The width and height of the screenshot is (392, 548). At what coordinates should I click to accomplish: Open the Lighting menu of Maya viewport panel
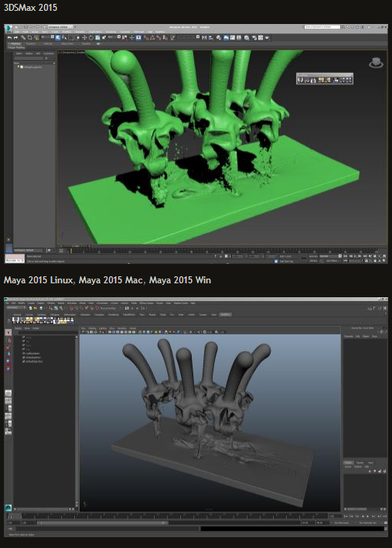(x=103, y=328)
